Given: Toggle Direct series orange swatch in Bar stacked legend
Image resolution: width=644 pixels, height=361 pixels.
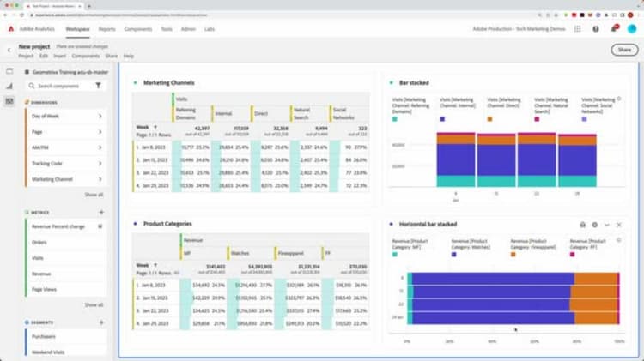Looking at the screenshot, I should 489,119.
